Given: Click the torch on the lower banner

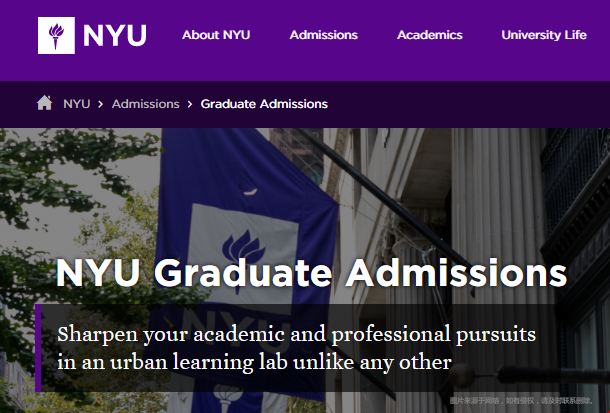Looking at the screenshot, I should coord(228,399).
